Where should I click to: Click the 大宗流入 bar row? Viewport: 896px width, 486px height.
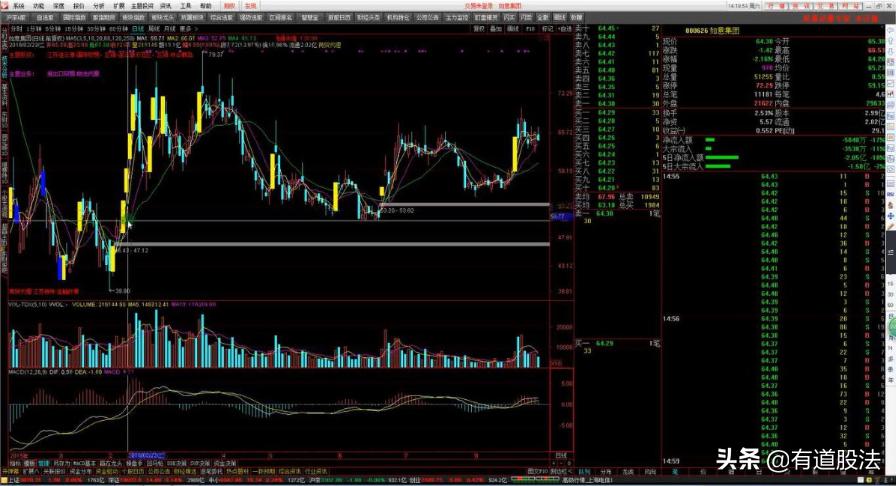[773, 149]
